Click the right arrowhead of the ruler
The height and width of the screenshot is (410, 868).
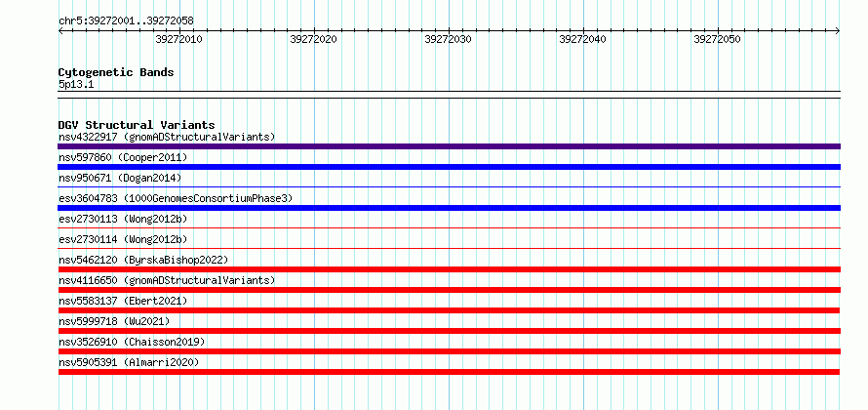coord(838,31)
